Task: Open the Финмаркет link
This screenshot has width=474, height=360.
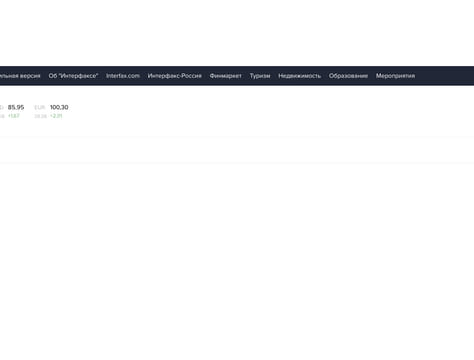Action: (225, 76)
